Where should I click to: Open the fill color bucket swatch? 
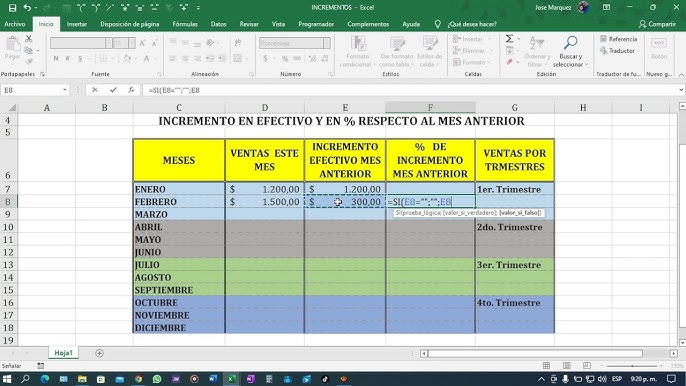point(127,58)
